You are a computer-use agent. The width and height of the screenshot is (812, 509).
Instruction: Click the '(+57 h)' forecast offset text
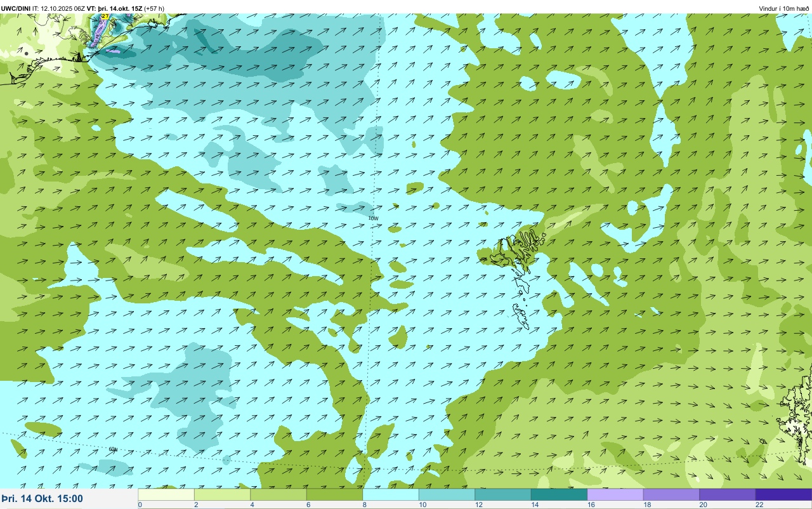[x=154, y=8]
